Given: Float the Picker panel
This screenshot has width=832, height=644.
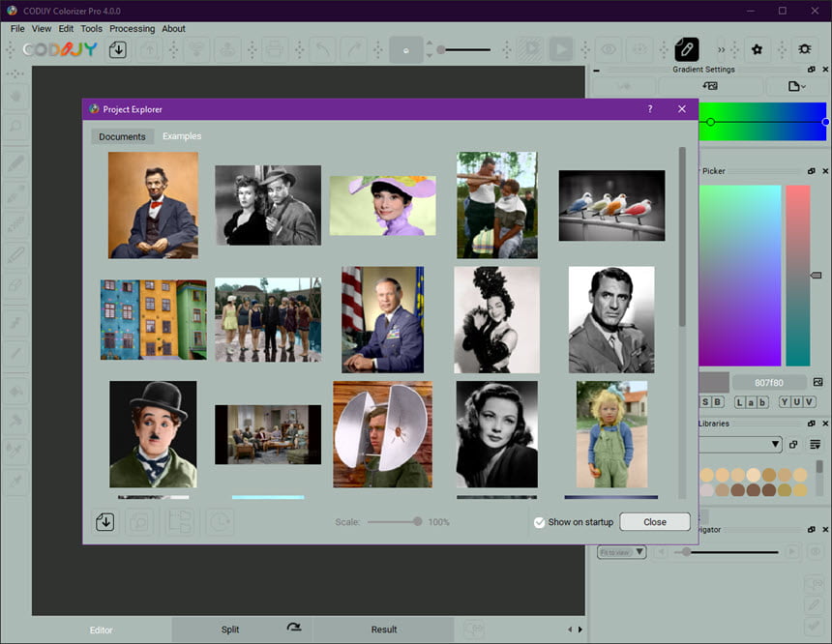Looking at the screenshot, I should [812, 171].
